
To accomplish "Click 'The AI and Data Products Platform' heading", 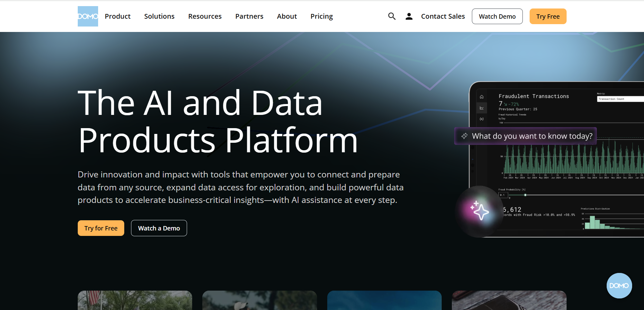I will pos(218,121).
